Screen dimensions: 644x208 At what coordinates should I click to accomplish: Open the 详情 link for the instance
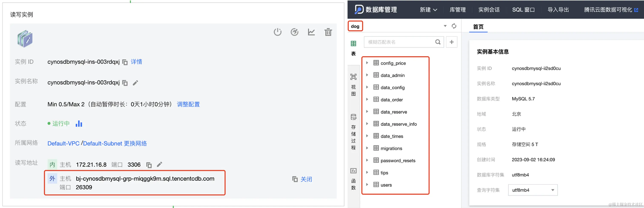click(x=137, y=62)
